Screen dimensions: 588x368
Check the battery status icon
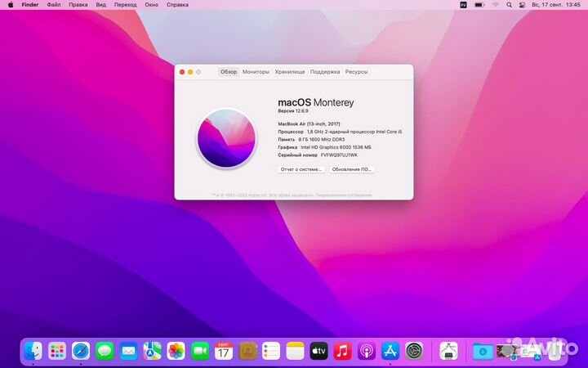479,5
